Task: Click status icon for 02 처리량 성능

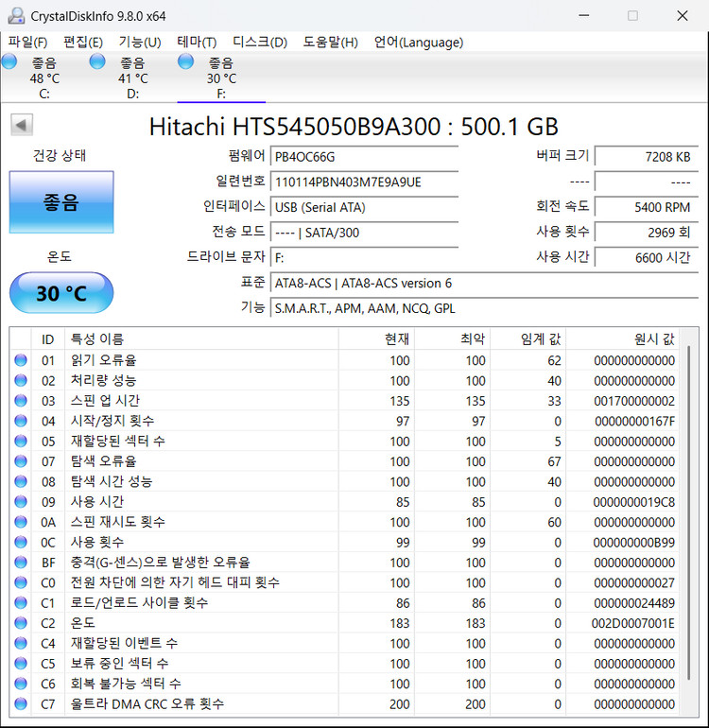Action: pyautogui.click(x=21, y=380)
